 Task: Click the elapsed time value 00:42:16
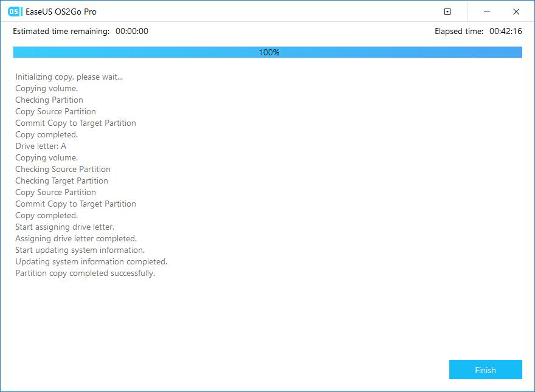coord(505,31)
